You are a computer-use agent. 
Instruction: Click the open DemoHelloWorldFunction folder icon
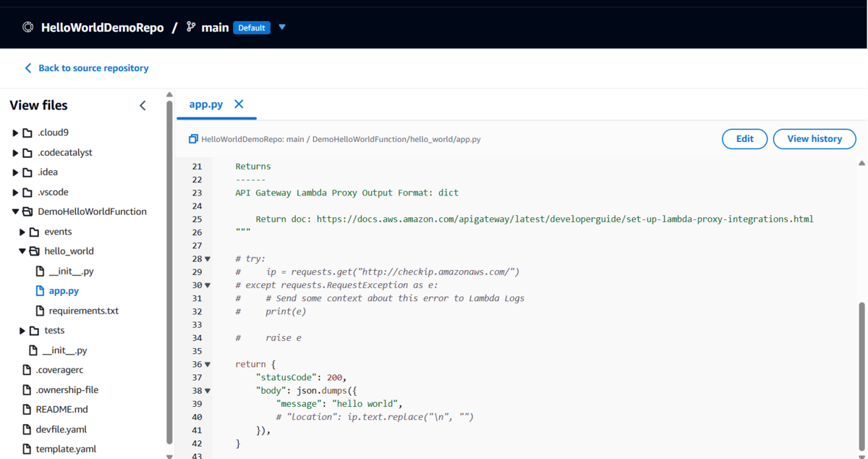27,212
